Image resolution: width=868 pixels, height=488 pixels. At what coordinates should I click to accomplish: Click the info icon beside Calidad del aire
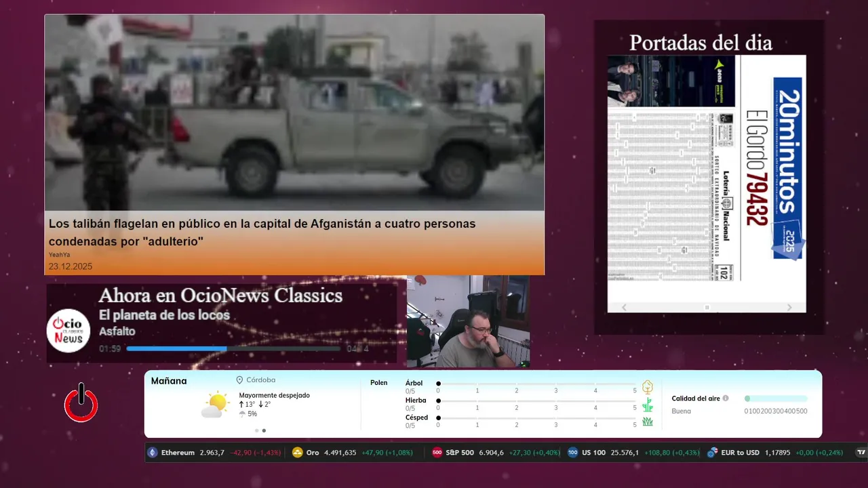pos(726,399)
